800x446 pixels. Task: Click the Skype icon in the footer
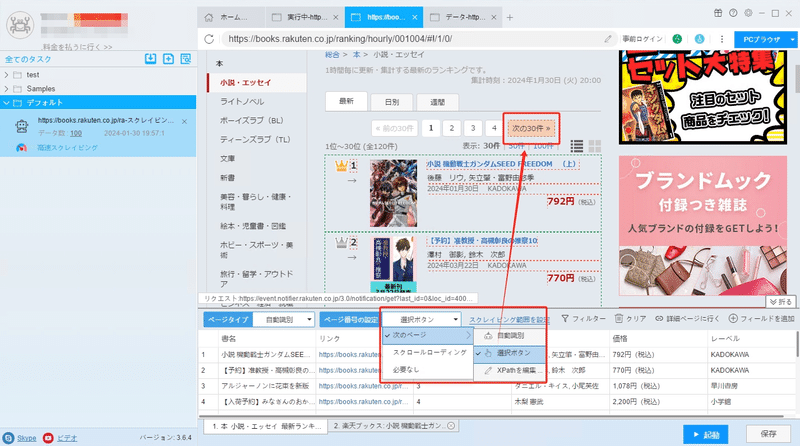(x=9, y=438)
